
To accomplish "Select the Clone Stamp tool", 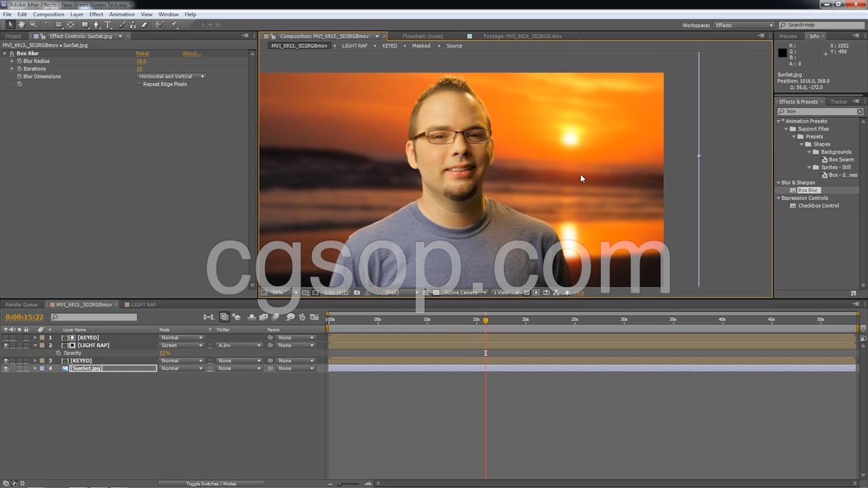I will point(134,25).
